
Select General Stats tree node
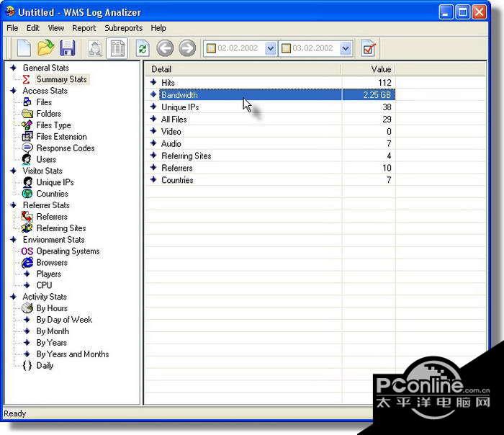(46, 68)
